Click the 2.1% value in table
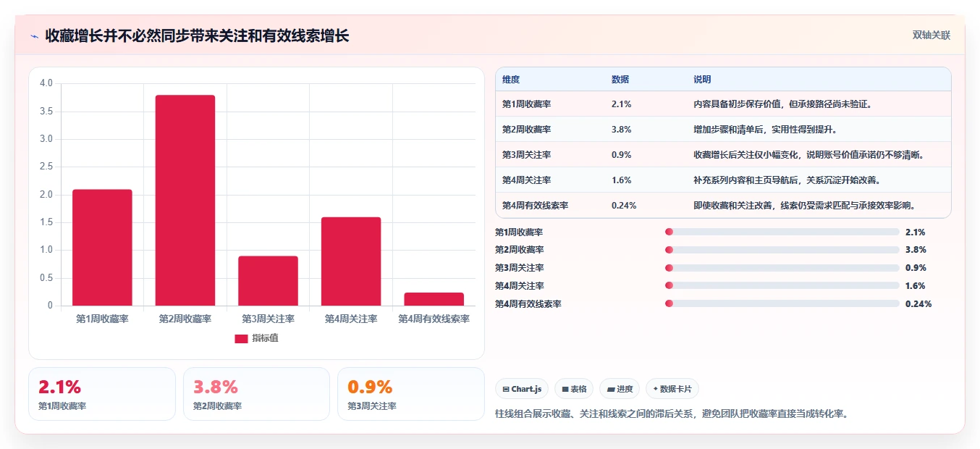This screenshot has width=980, height=449. tap(622, 104)
